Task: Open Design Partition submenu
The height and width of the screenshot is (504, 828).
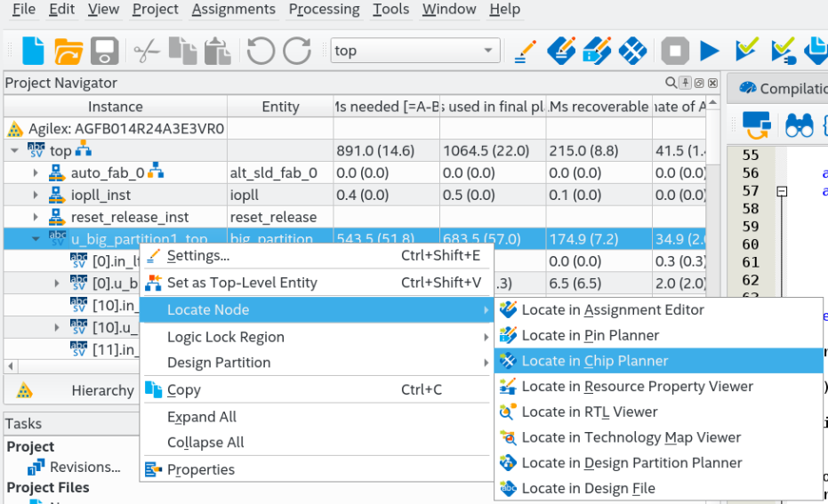Action: click(317, 363)
